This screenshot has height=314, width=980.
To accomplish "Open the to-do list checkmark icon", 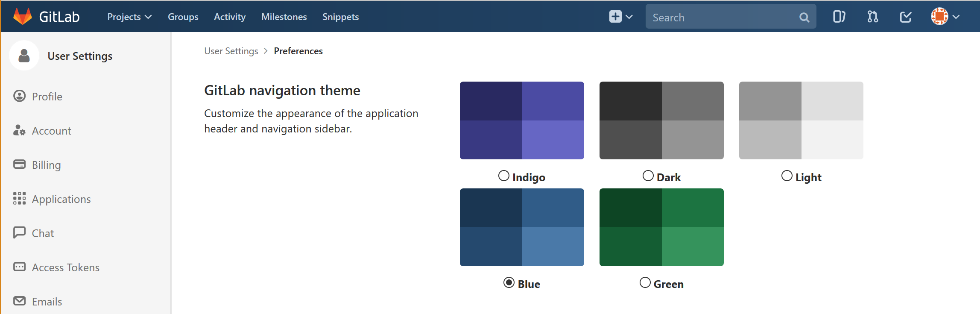I will [x=906, y=17].
